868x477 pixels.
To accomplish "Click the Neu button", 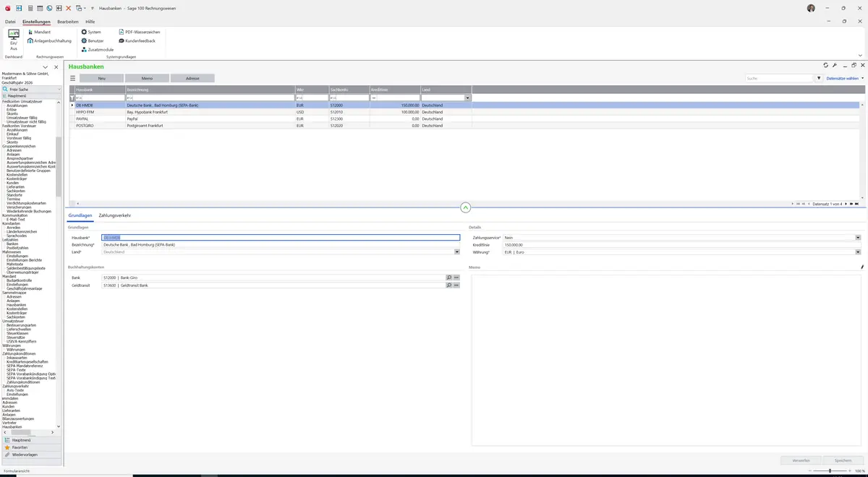I will pos(101,78).
